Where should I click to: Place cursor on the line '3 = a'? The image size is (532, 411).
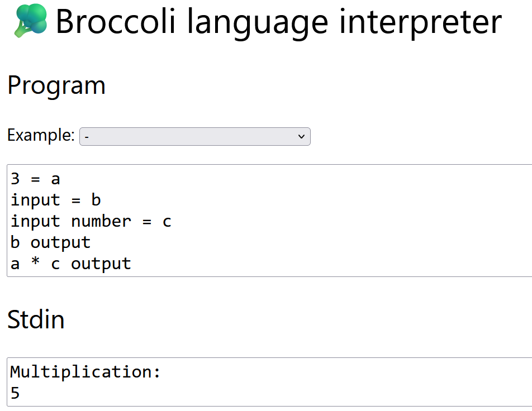[34, 179]
